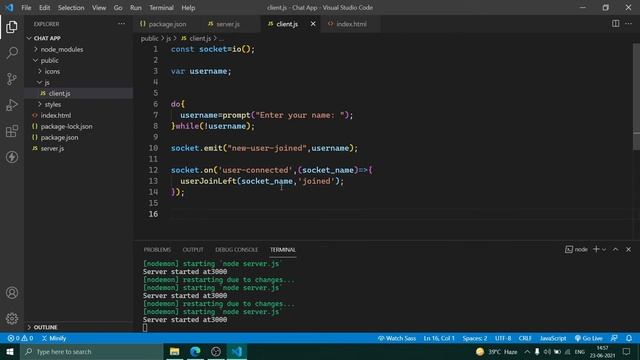Open the Explorer view in activity bar
This screenshot has width=640, height=360.
click(12, 27)
